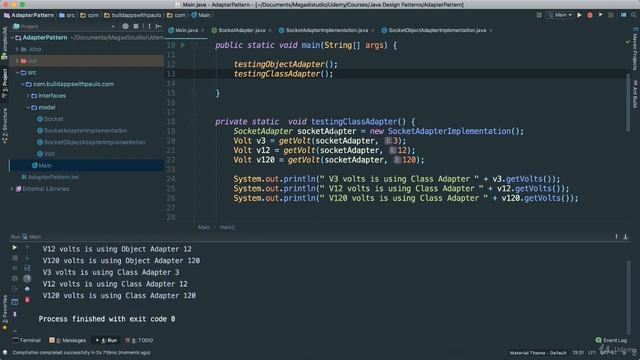Open Ant Build side panel
The width and height of the screenshot is (640, 360).
click(635, 94)
